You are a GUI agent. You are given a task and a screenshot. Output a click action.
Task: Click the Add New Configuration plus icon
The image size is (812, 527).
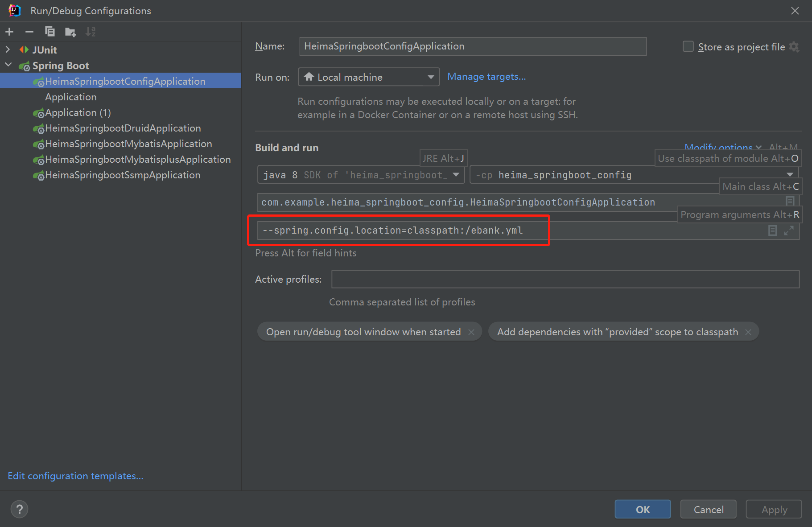9,32
